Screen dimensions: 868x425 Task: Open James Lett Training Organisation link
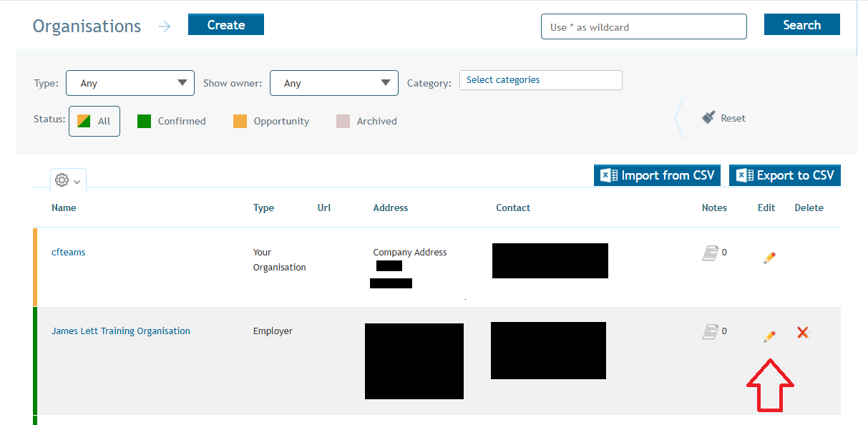pyautogui.click(x=121, y=331)
